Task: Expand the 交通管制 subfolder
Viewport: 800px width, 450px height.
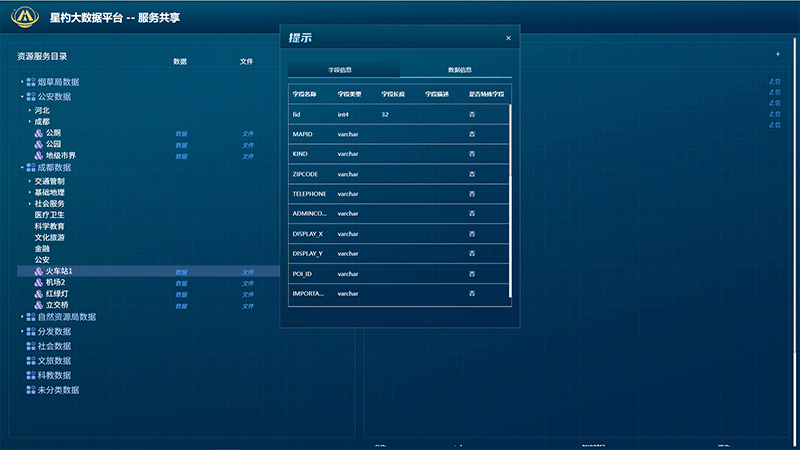Action: click(29, 181)
